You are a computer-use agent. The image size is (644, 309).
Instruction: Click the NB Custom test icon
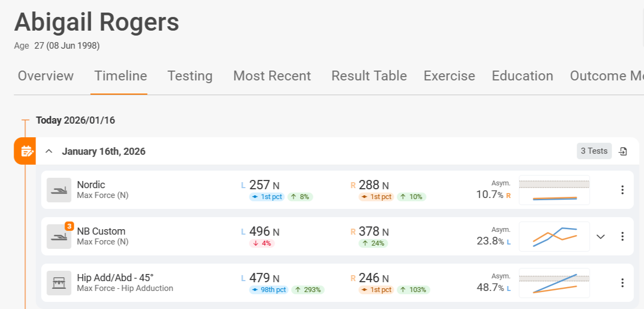click(x=59, y=237)
